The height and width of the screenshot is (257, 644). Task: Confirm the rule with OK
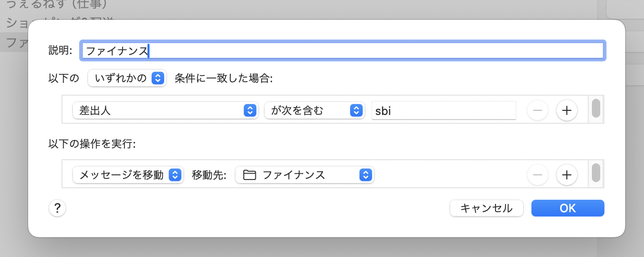point(567,208)
